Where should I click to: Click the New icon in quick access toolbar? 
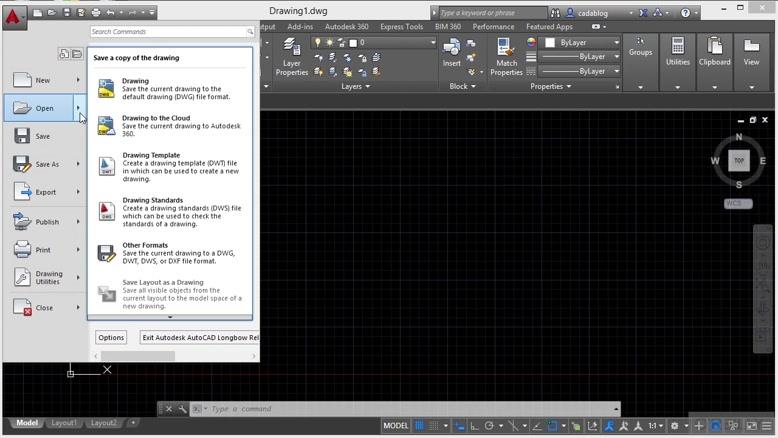tap(38, 12)
